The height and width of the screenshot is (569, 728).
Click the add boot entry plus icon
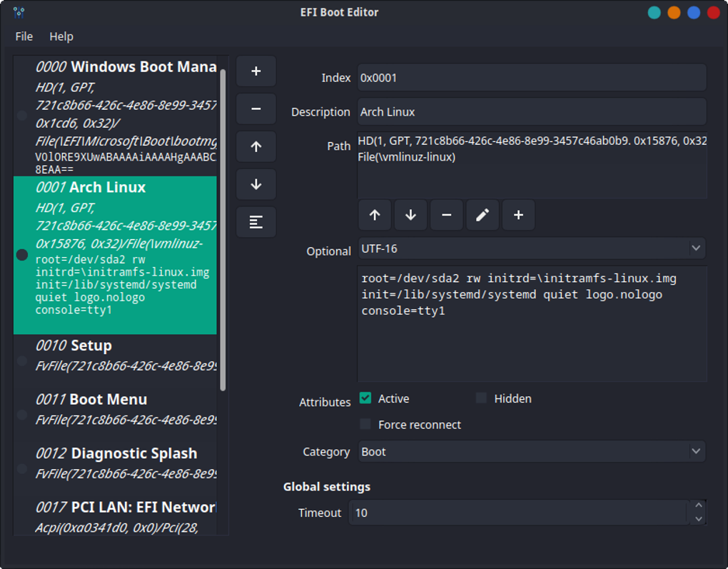[256, 71]
